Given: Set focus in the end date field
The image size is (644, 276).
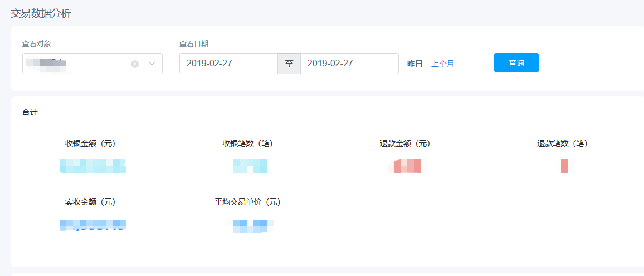Looking at the screenshot, I should [x=349, y=64].
